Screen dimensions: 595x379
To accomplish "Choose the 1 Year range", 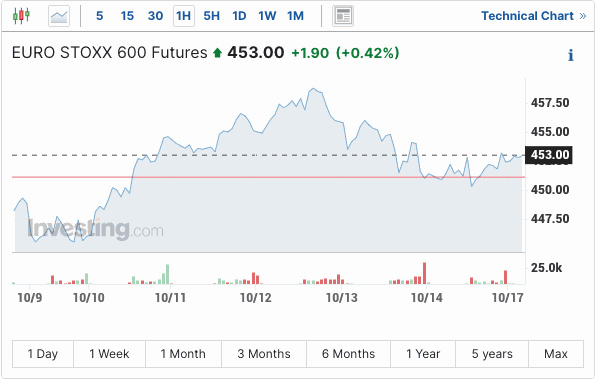I will pos(423,354).
